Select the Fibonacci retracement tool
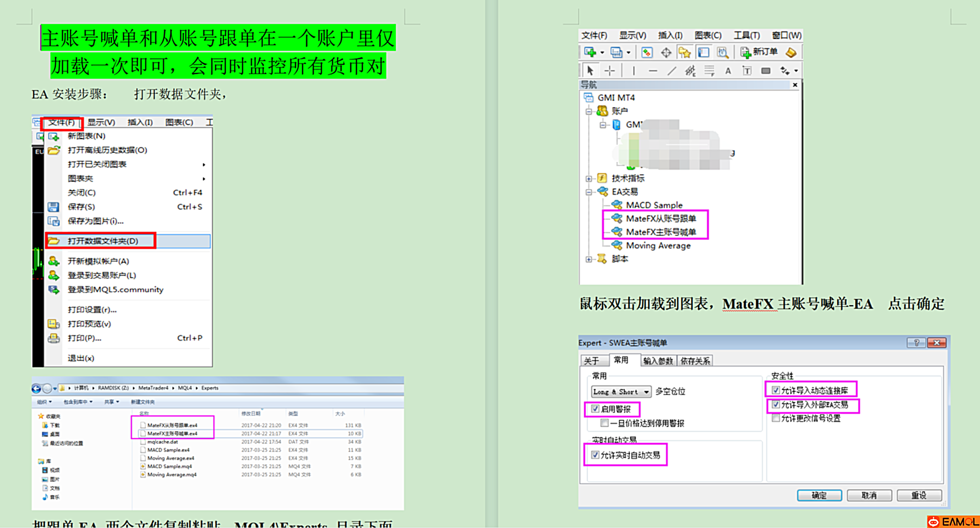Viewport: 980px width, 528px height. (709, 71)
